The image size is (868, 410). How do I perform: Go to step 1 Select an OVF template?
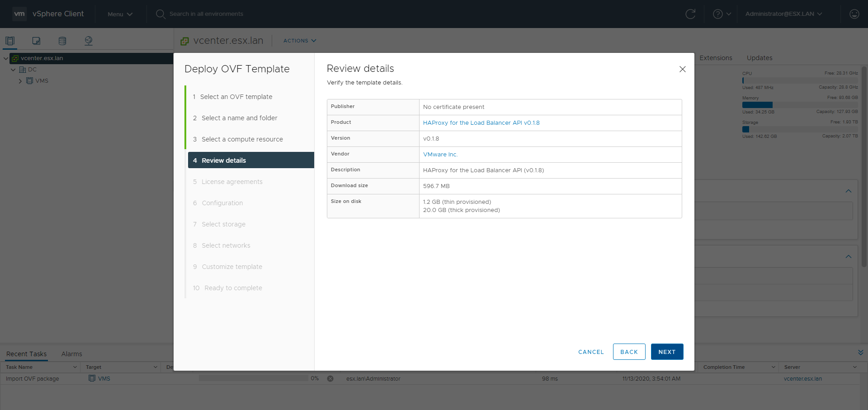236,97
